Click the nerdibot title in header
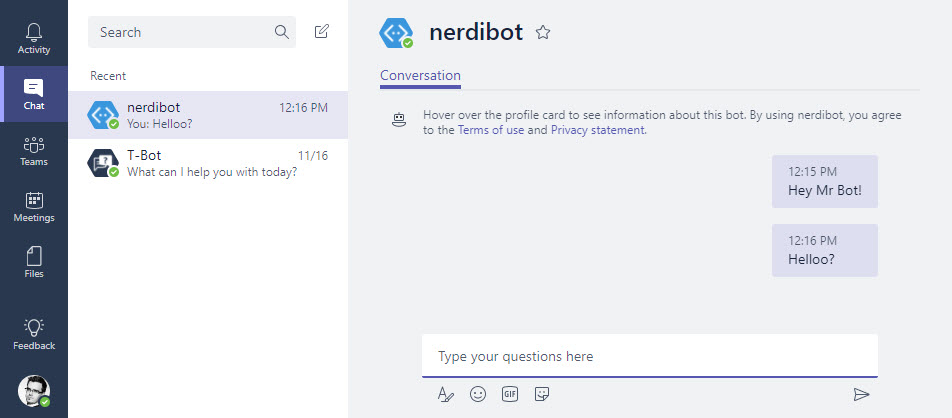Screen dimensions: 952x418 pos(476,32)
